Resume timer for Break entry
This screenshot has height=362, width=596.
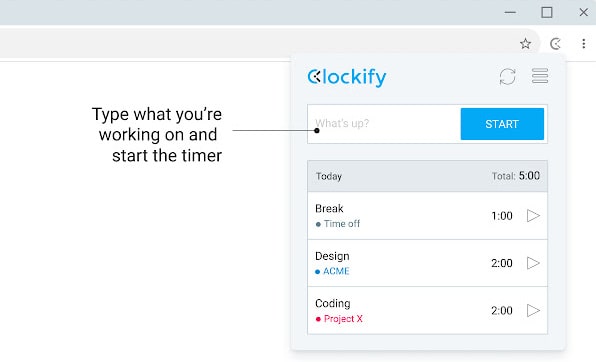click(533, 216)
